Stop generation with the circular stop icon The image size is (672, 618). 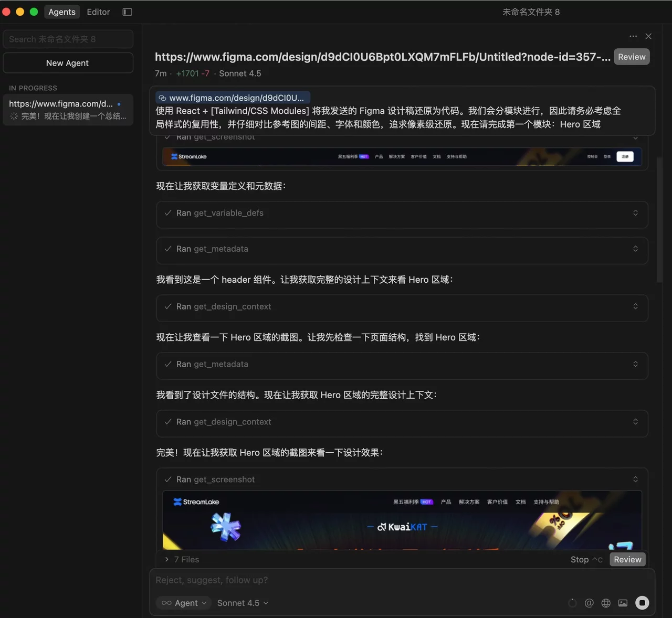point(642,603)
